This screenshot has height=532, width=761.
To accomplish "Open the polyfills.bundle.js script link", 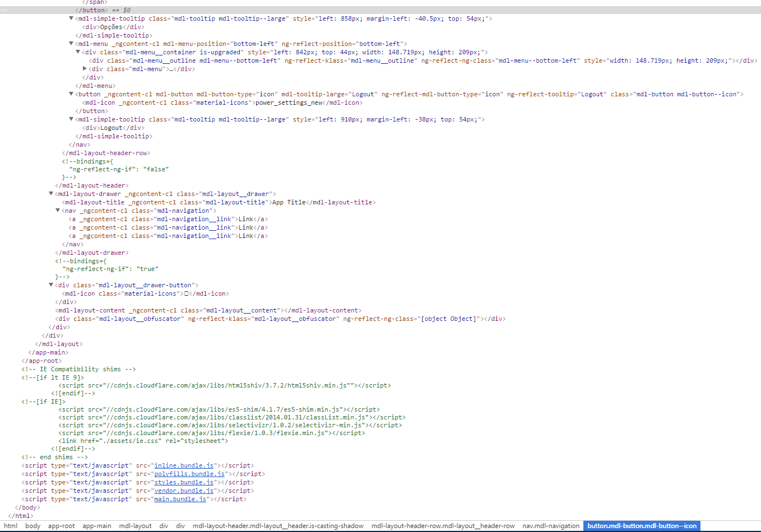I will click(189, 474).
